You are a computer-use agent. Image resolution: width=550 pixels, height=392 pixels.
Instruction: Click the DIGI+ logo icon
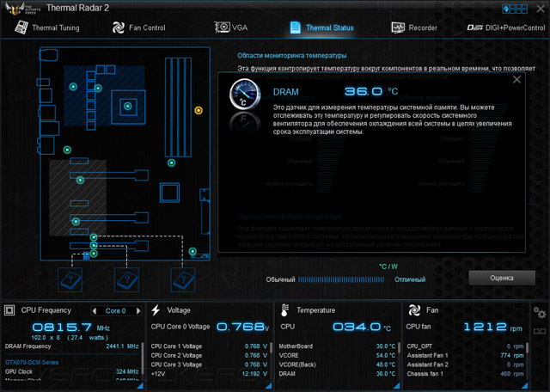474,28
